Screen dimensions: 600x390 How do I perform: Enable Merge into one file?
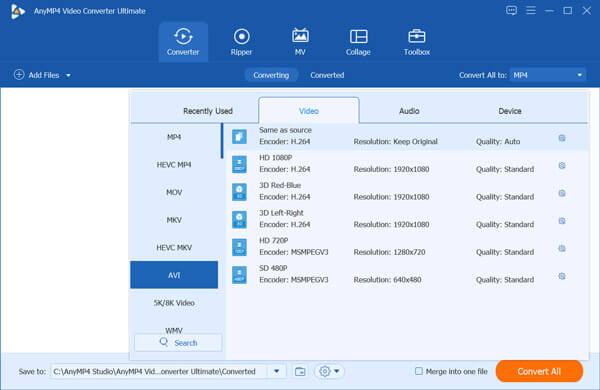tap(419, 371)
